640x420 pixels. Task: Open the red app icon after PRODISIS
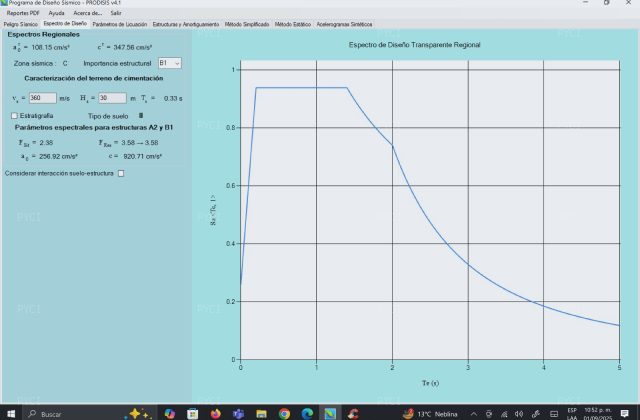point(353,413)
